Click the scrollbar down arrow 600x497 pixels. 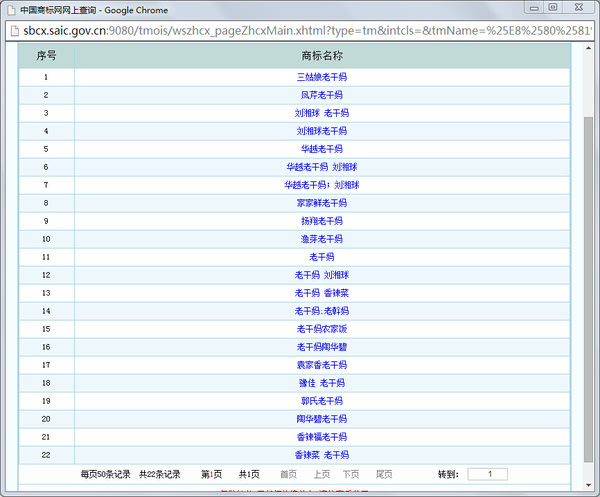tap(588, 486)
